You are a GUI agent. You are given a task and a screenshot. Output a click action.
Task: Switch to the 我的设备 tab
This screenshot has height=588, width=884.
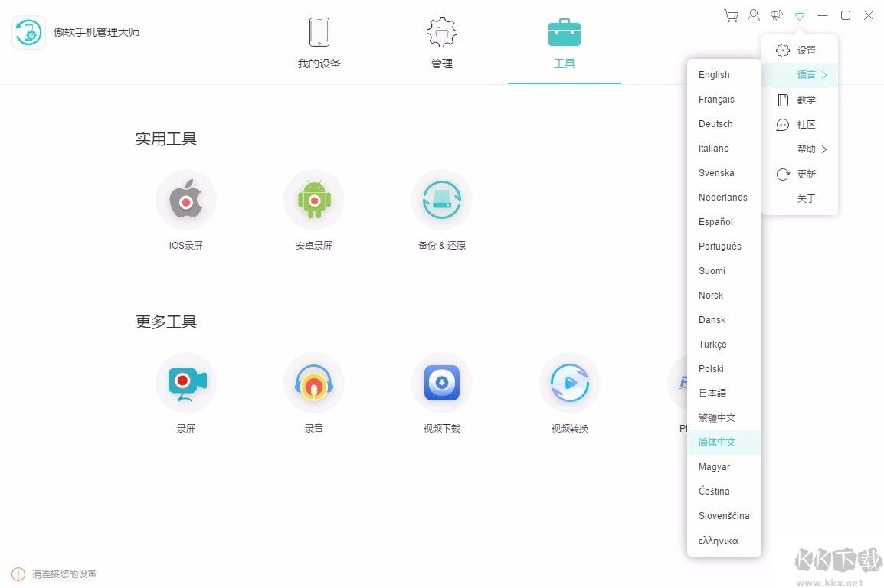pos(319,44)
